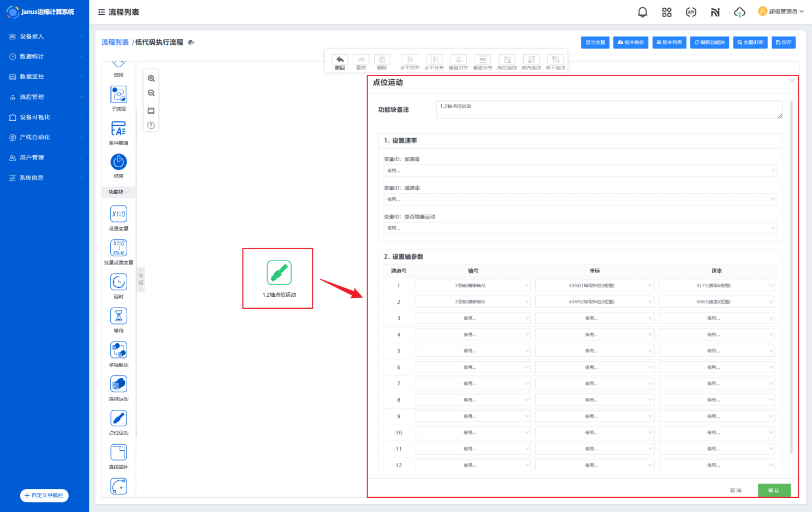
Task: Click the 多轴联动 function block icon
Action: pyautogui.click(x=118, y=350)
